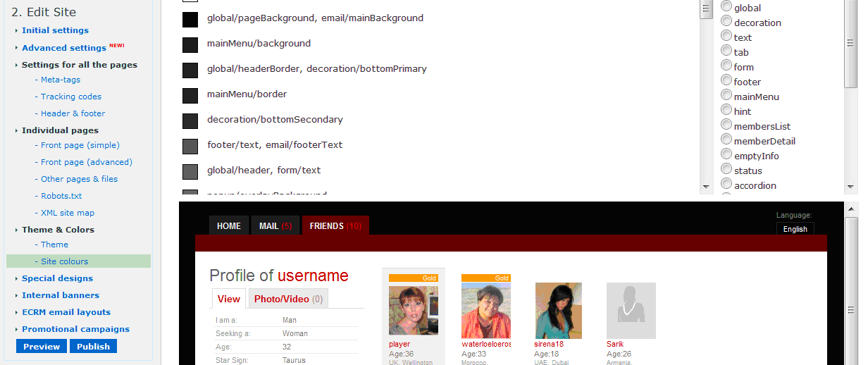Open Front page (advanced)
Screen dimensions: 868x365
pos(87,162)
